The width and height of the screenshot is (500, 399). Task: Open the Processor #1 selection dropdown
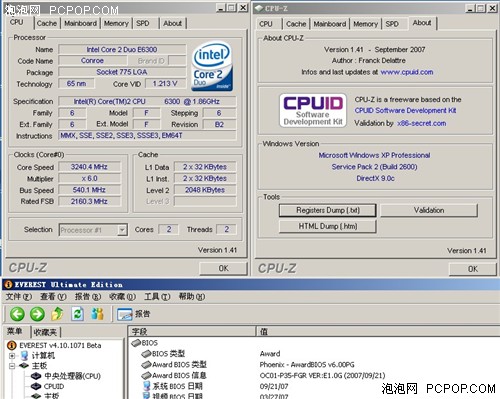122,230
